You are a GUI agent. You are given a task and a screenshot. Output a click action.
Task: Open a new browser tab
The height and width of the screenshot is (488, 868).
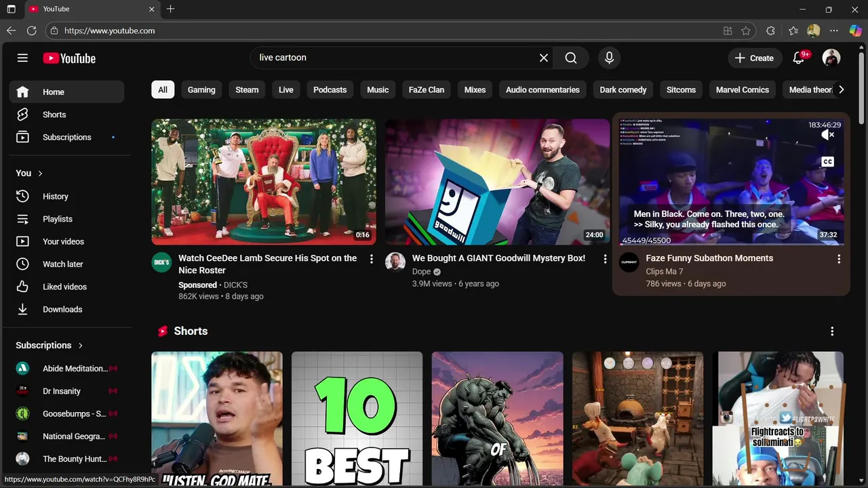[x=170, y=9]
